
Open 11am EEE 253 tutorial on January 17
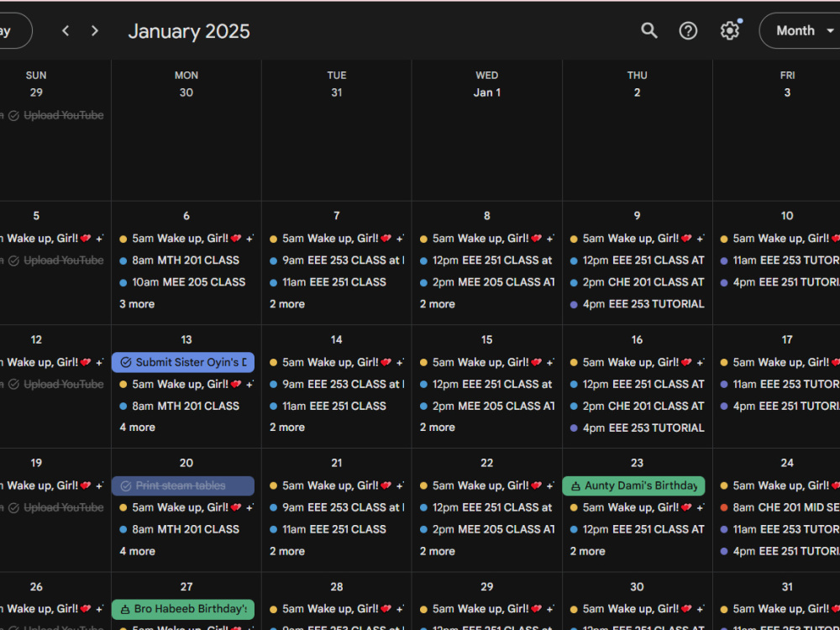[x=780, y=384]
